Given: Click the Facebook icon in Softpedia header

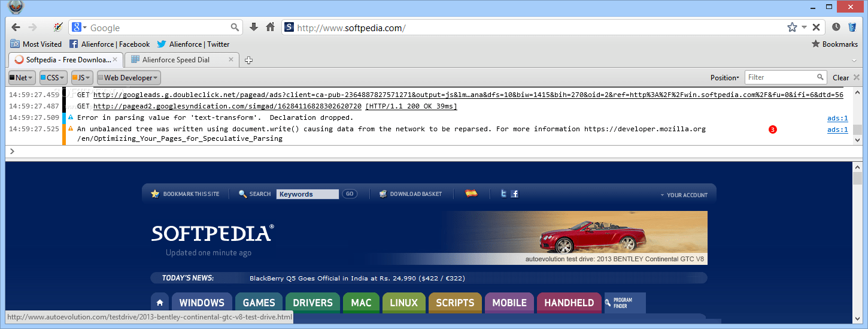Looking at the screenshot, I should tap(514, 194).
